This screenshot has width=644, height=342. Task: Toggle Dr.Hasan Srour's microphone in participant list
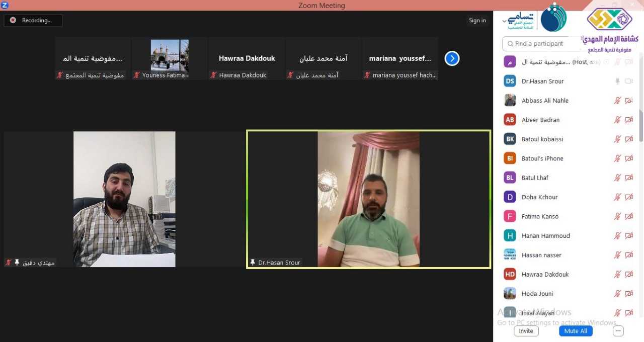pos(617,81)
